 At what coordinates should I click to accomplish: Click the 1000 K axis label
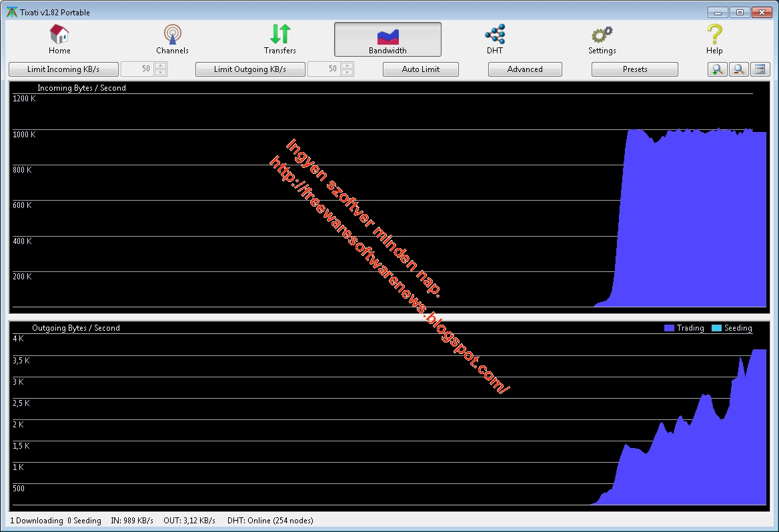pyautogui.click(x=24, y=135)
